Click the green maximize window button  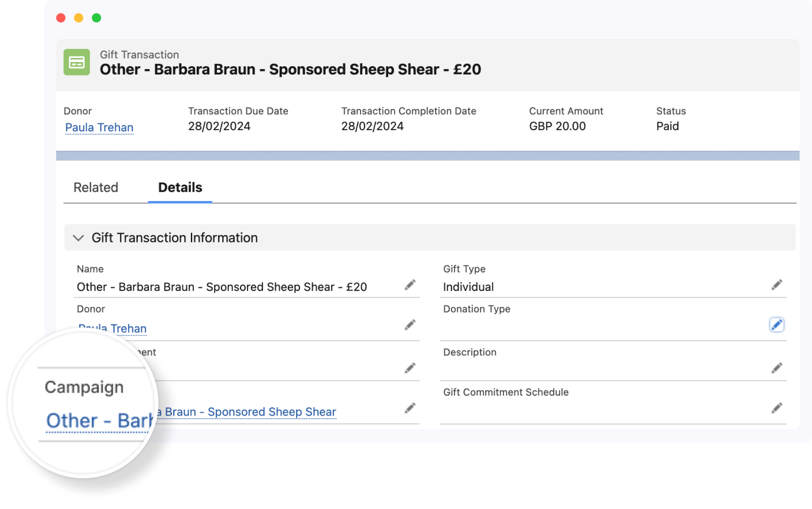pyautogui.click(x=96, y=18)
